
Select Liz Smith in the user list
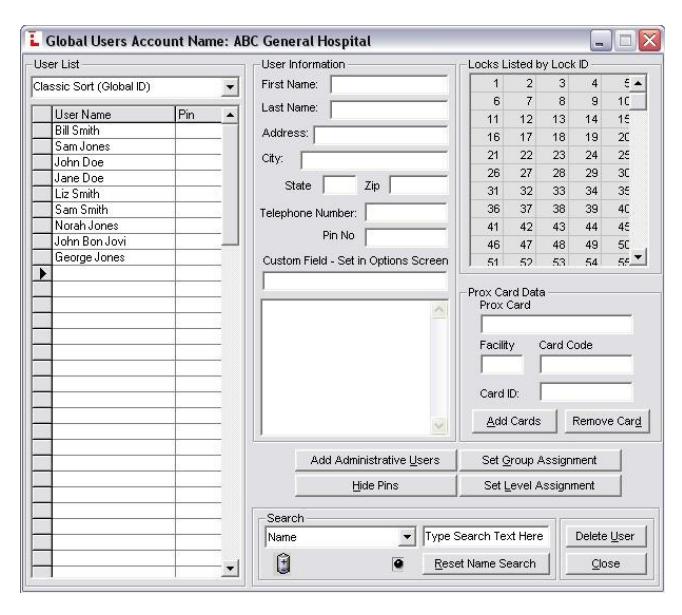[x=114, y=194]
